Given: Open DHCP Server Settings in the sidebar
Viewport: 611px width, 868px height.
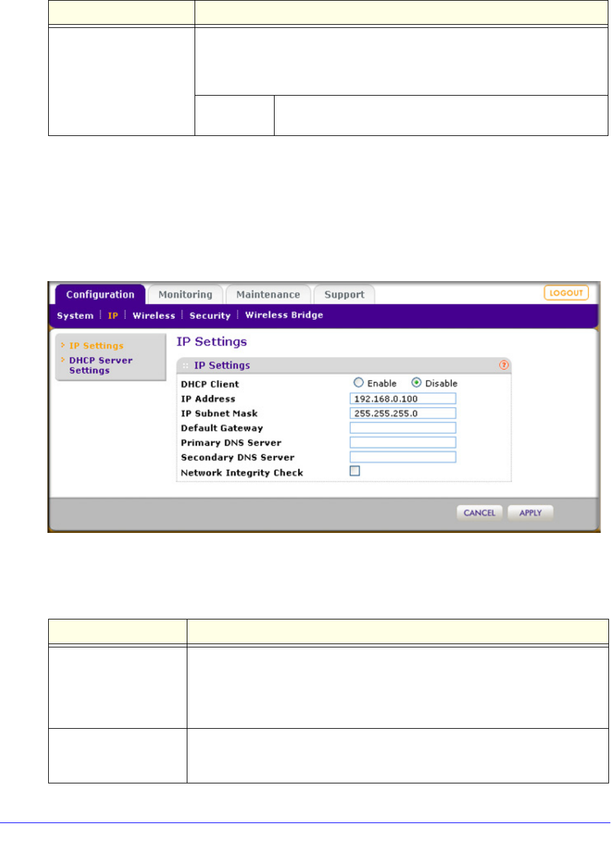Looking at the screenshot, I should [101, 365].
